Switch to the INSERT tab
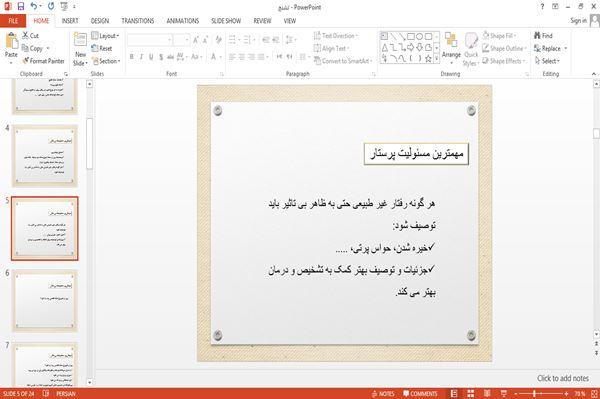The height and width of the screenshot is (399, 600). (70, 21)
